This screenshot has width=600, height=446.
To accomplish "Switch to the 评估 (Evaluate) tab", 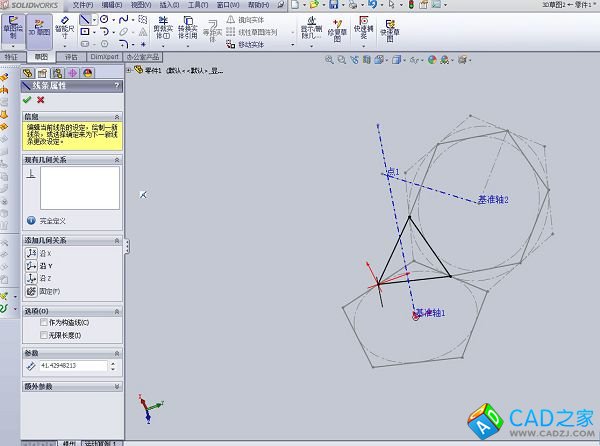I will (71, 57).
